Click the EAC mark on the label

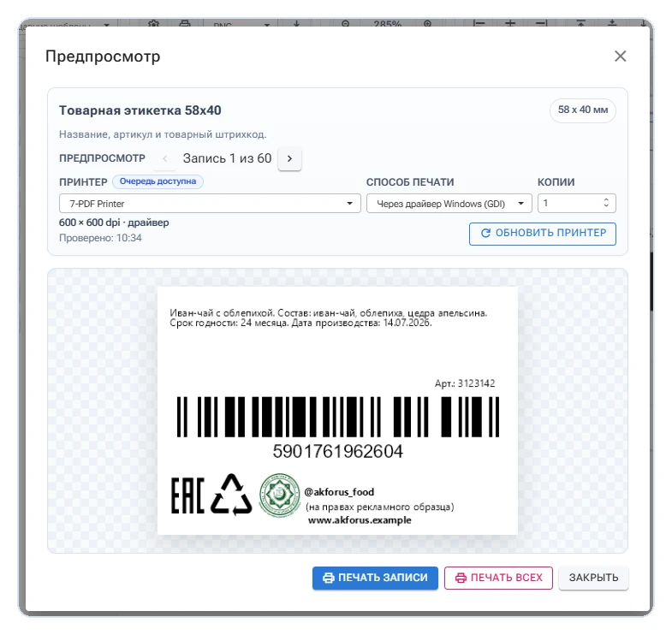187,496
